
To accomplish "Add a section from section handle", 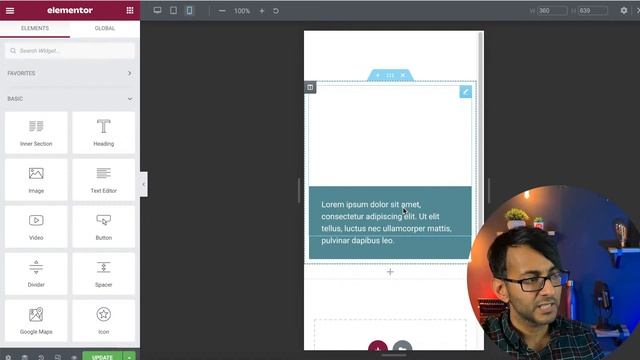I will pos(378,75).
